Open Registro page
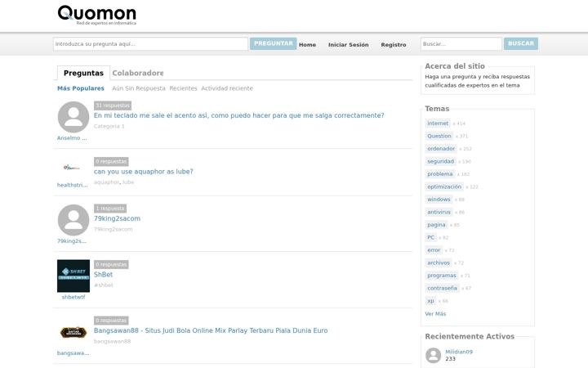The height and width of the screenshot is (368, 588). coord(394,45)
